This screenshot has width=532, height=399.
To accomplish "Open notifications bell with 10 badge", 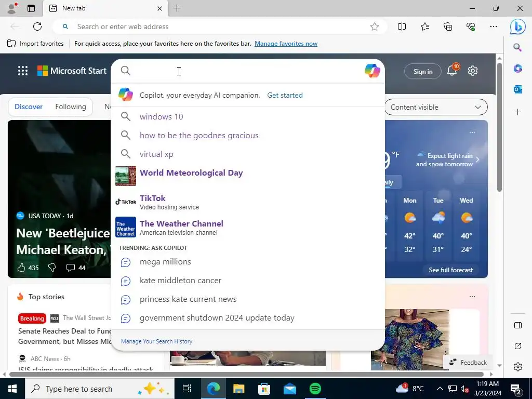I will (453, 70).
